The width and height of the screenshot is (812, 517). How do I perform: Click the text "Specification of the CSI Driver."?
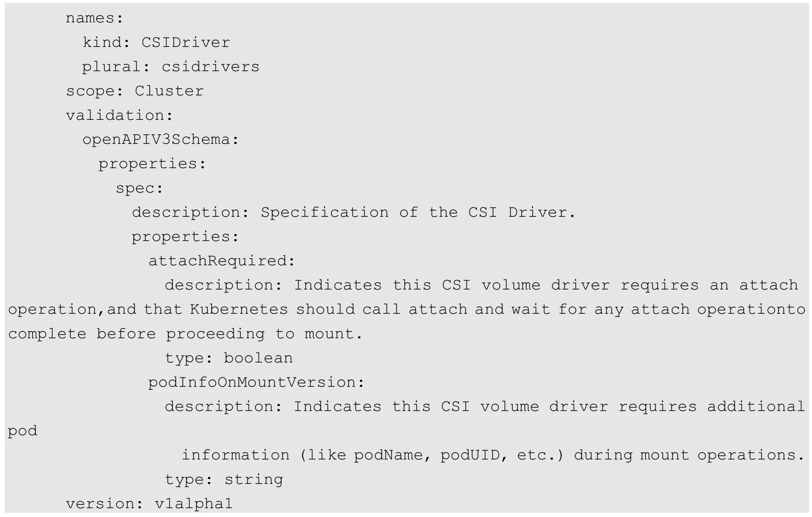[x=418, y=212]
